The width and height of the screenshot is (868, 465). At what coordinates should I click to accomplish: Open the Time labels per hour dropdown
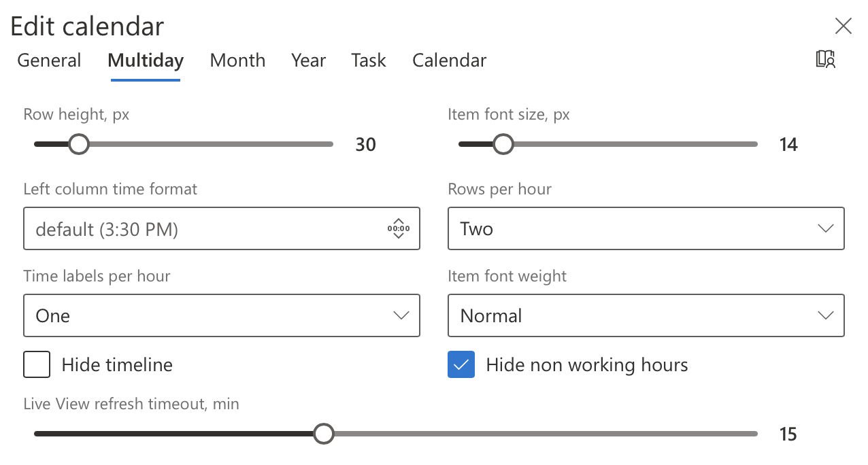click(222, 315)
